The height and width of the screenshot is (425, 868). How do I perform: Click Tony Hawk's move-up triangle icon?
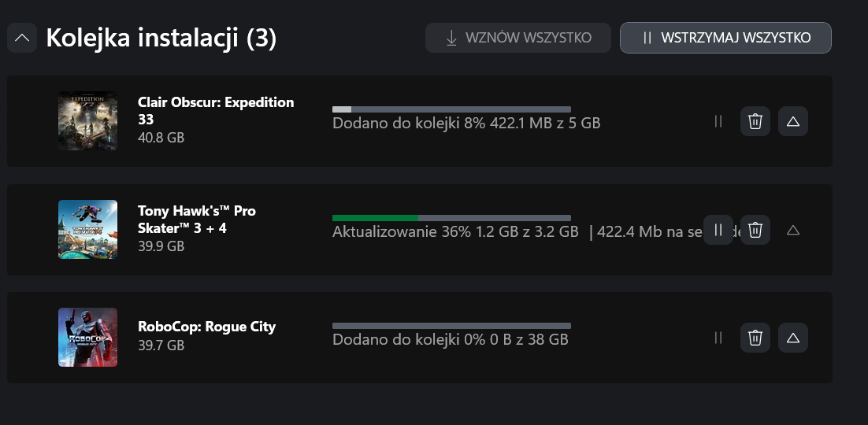793,230
